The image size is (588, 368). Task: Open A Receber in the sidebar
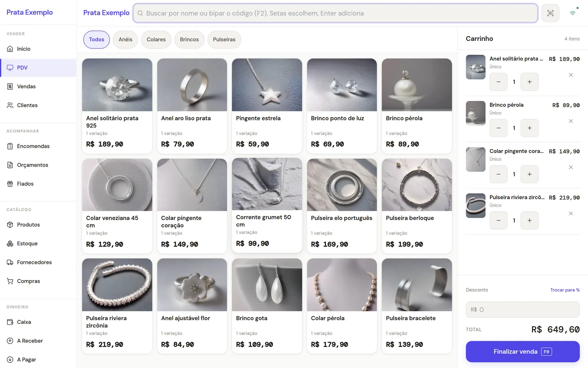[38, 340]
